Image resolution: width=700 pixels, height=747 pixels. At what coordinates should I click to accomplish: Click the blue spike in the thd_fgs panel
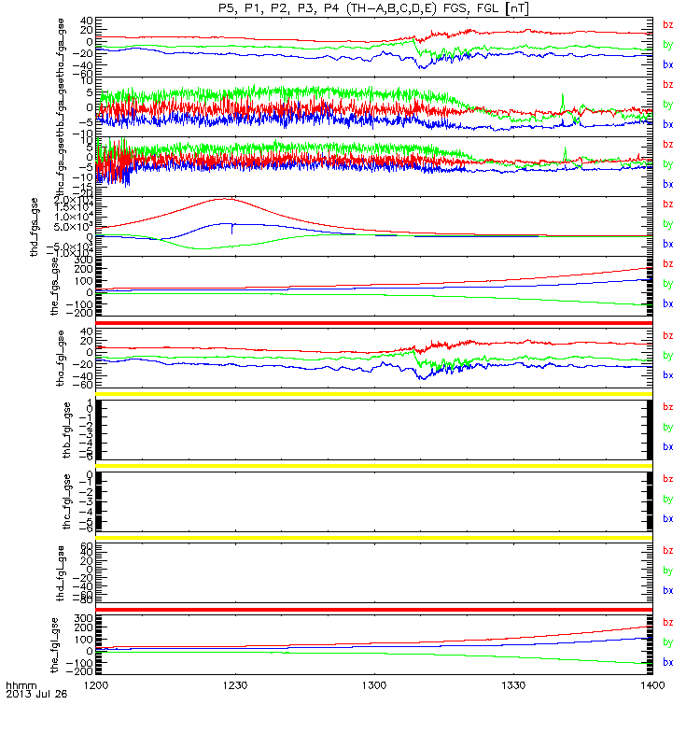click(x=231, y=229)
